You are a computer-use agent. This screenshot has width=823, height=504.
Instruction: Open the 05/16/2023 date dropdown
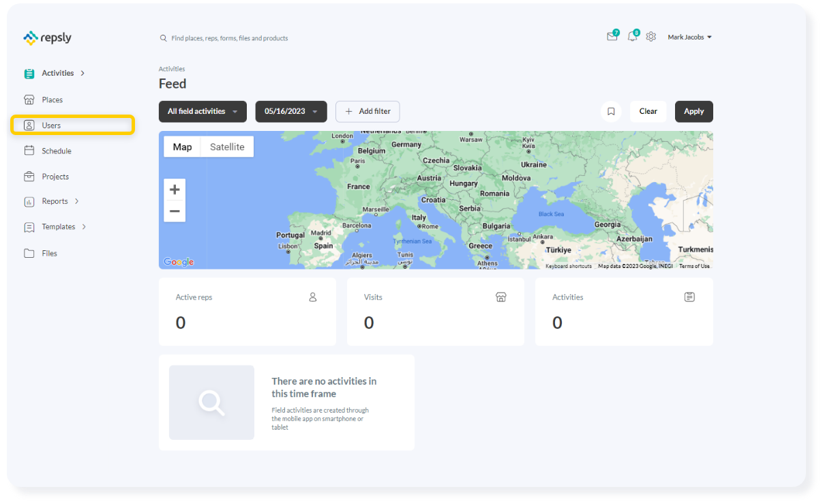point(291,112)
